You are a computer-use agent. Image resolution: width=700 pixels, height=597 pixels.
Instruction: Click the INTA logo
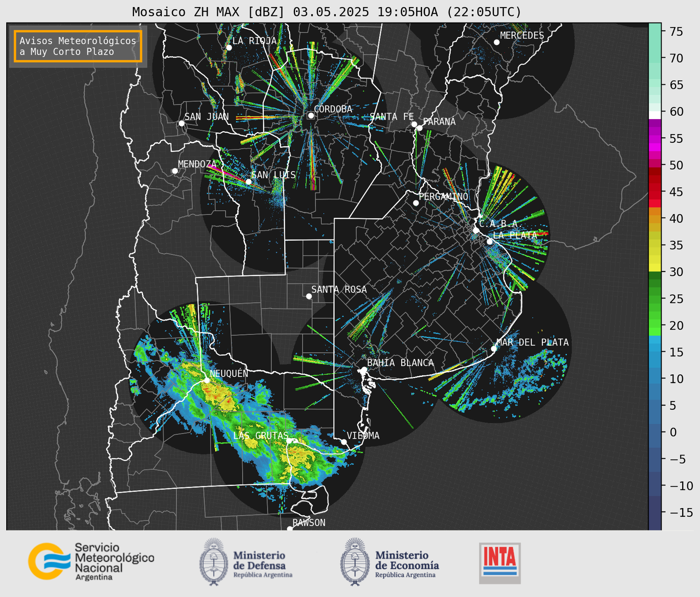pyautogui.click(x=500, y=563)
